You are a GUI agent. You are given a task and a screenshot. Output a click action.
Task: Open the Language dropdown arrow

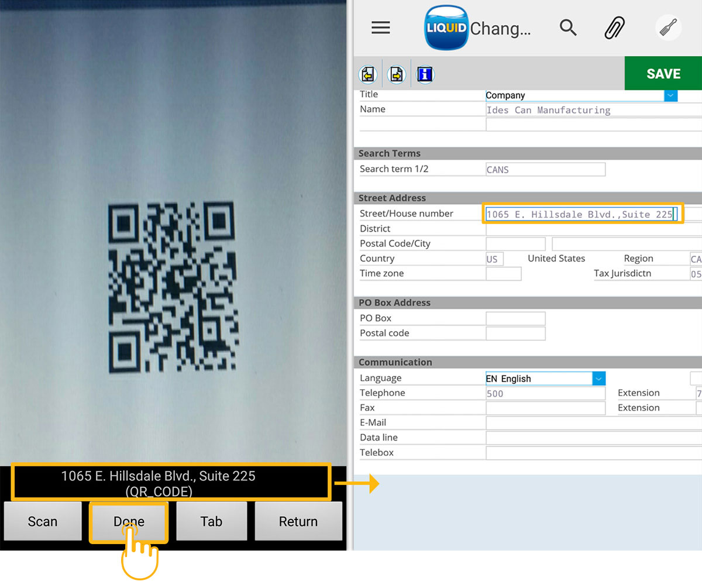(x=598, y=379)
